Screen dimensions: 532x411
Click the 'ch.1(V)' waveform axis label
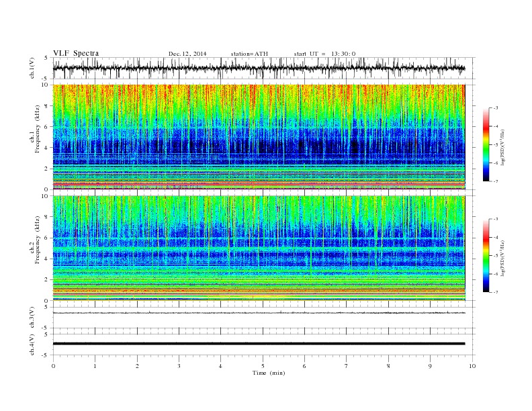pyautogui.click(x=32, y=68)
